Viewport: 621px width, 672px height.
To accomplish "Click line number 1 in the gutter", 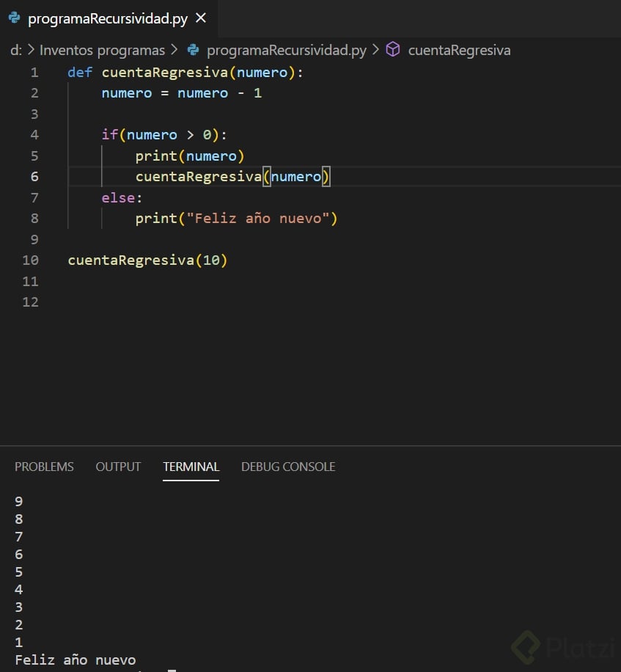I will (x=34, y=73).
